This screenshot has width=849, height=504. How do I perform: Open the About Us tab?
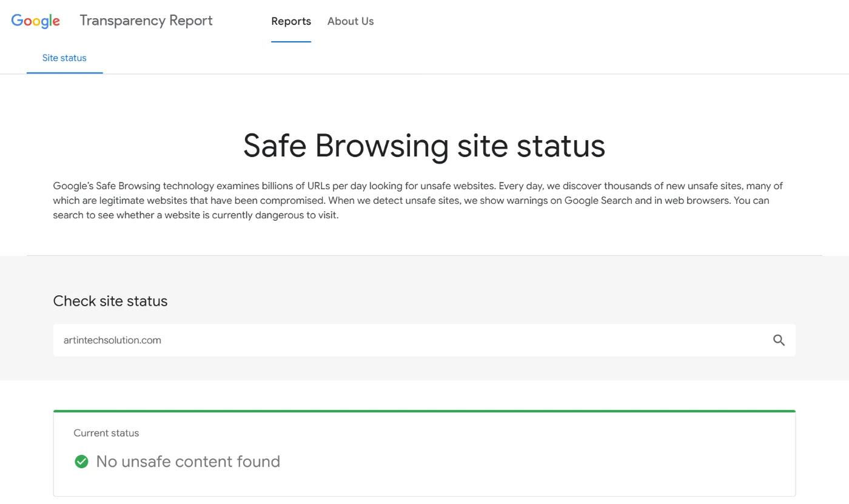coord(351,21)
